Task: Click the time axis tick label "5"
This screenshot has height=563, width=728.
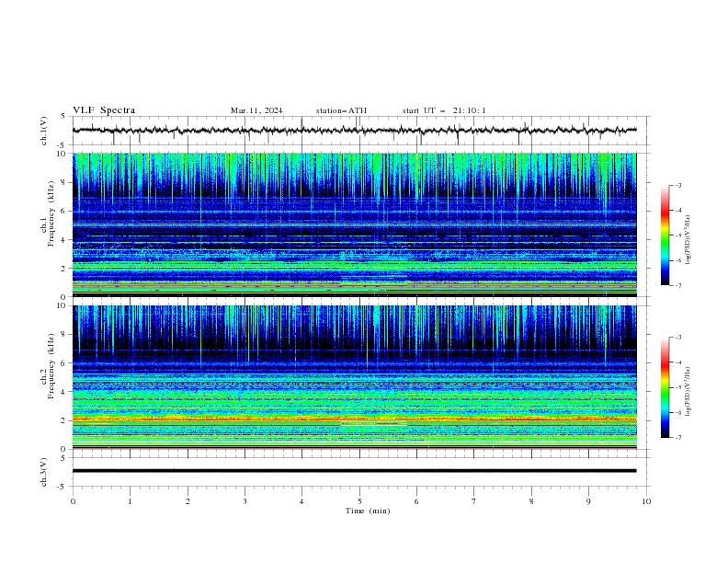Action: [359, 501]
